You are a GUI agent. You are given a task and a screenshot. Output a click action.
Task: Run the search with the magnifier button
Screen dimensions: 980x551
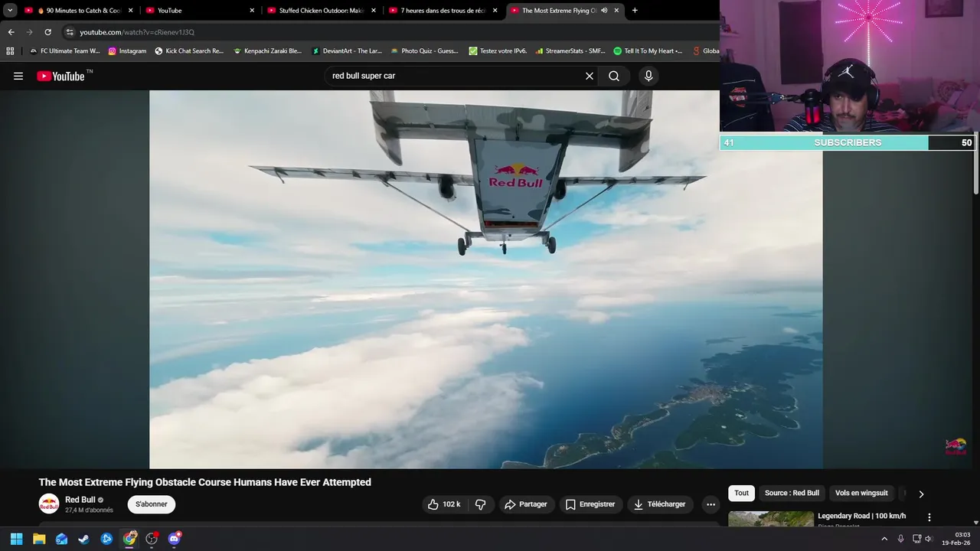pyautogui.click(x=614, y=76)
